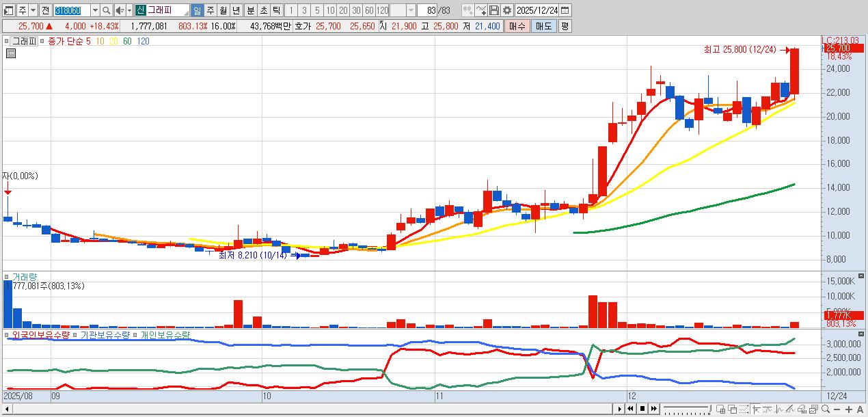
Task: Click the fast-forward chart replay button
Action: tap(654, 409)
